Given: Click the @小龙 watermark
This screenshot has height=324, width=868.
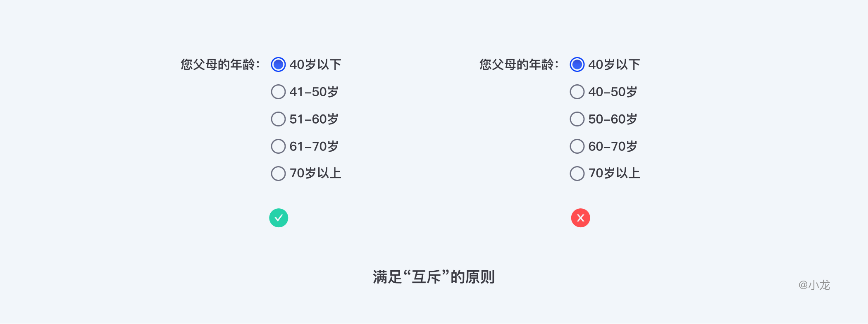Looking at the screenshot, I should click(x=813, y=285).
